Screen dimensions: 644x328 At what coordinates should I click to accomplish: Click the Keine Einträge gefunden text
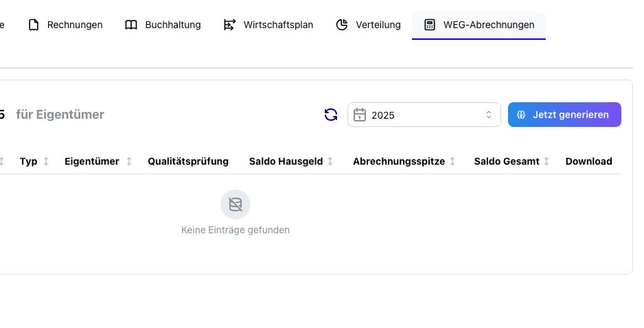[x=235, y=230]
